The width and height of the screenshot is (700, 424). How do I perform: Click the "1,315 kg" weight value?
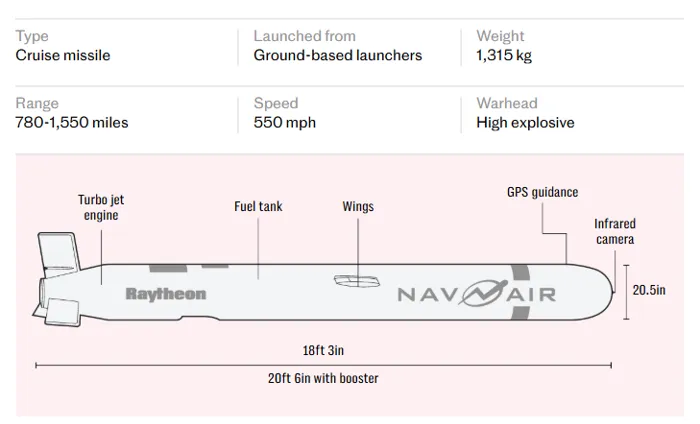tap(504, 55)
